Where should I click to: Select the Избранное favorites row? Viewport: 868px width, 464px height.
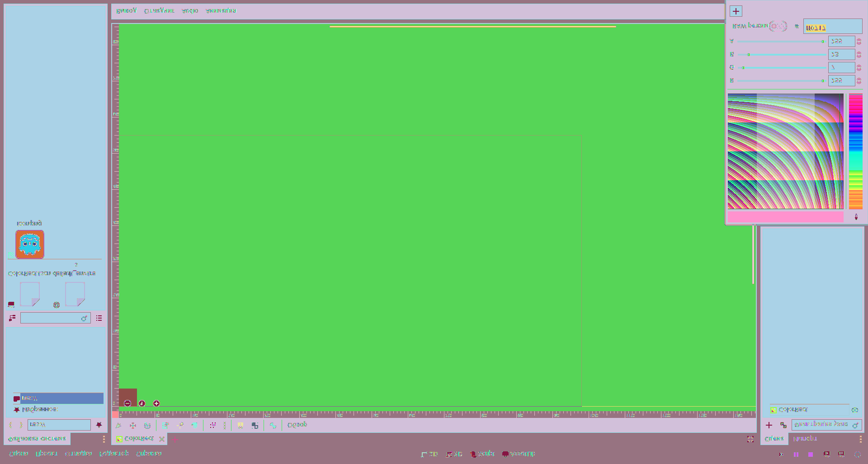[x=58, y=409]
